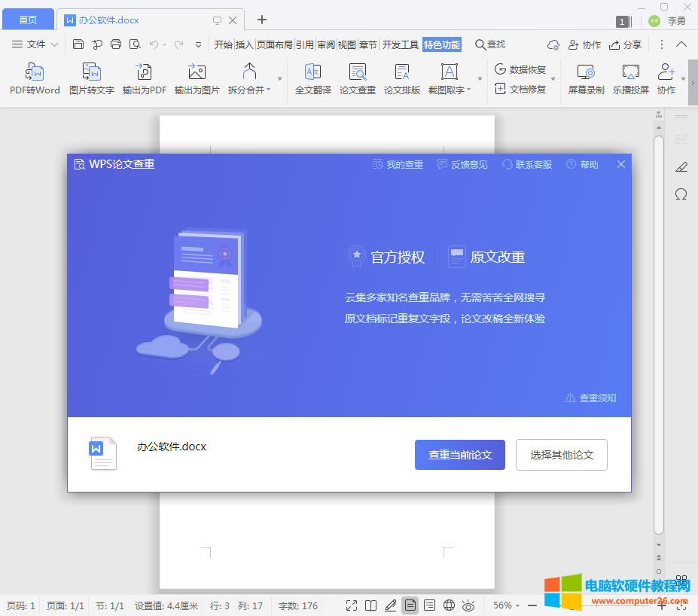
Task: Open the 论文排版 paper formatting tool
Action: 401,78
